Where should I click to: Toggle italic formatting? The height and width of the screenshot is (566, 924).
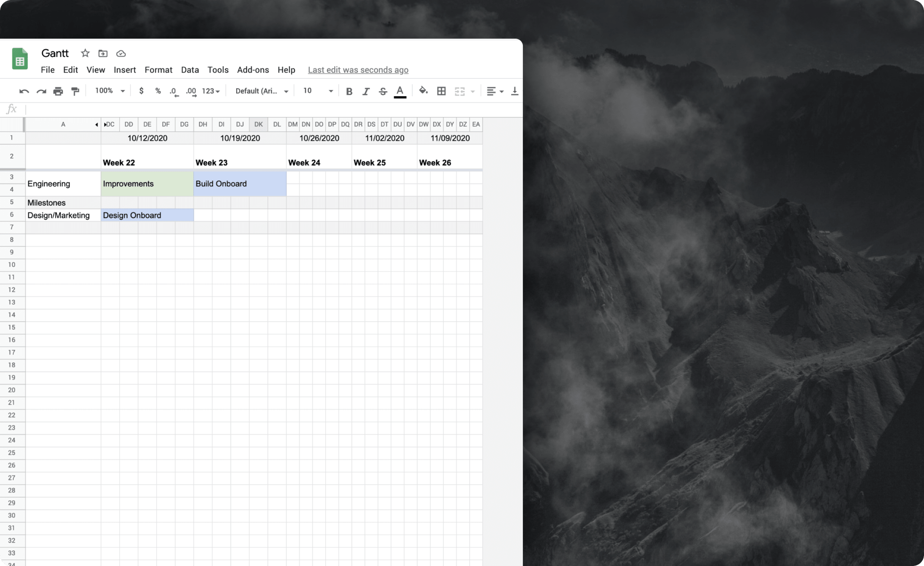[366, 91]
